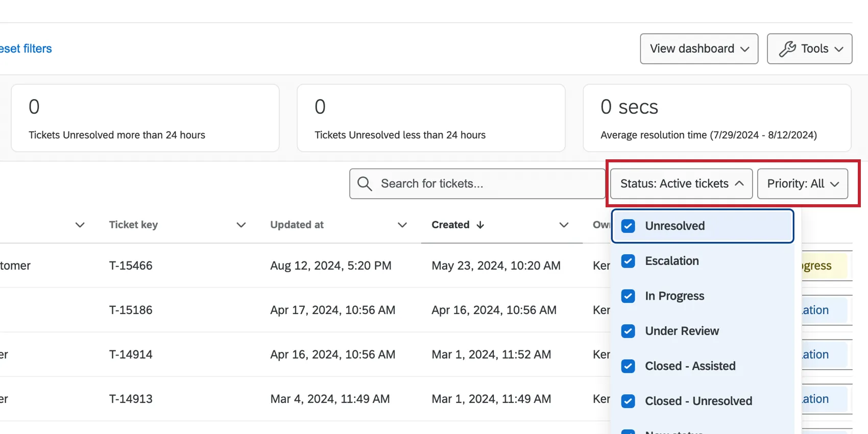Uncheck the Escalation status checkbox

pos(628,261)
